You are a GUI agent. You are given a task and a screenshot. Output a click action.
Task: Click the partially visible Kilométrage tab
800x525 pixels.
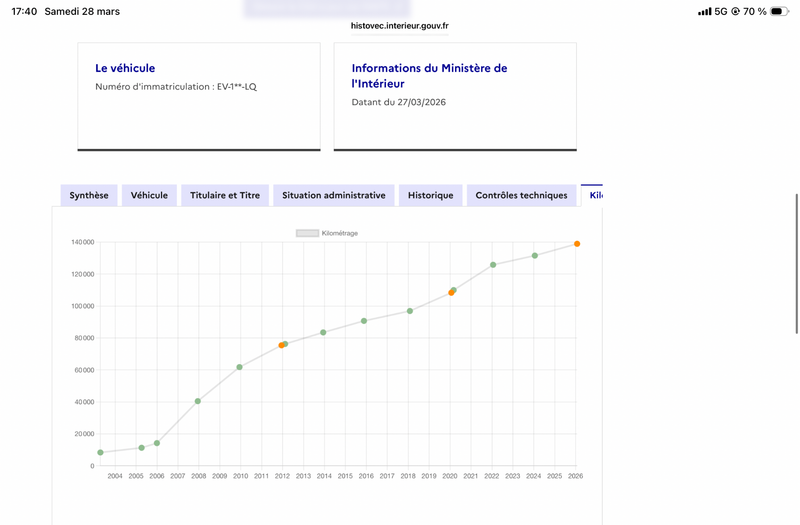tap(593, 196)
